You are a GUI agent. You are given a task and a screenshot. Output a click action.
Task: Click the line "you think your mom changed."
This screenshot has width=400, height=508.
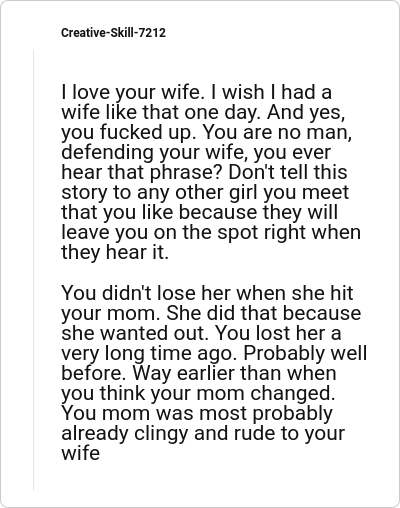tap(198, 393)
